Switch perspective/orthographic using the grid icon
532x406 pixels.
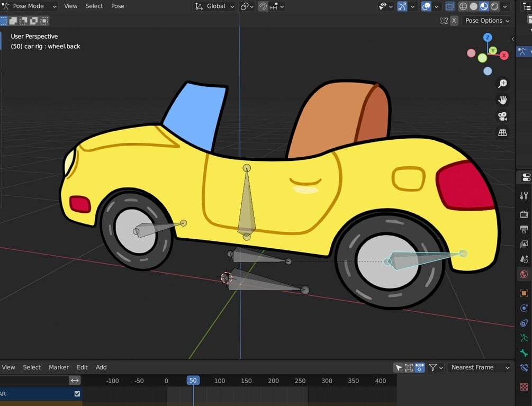[502, 132]
